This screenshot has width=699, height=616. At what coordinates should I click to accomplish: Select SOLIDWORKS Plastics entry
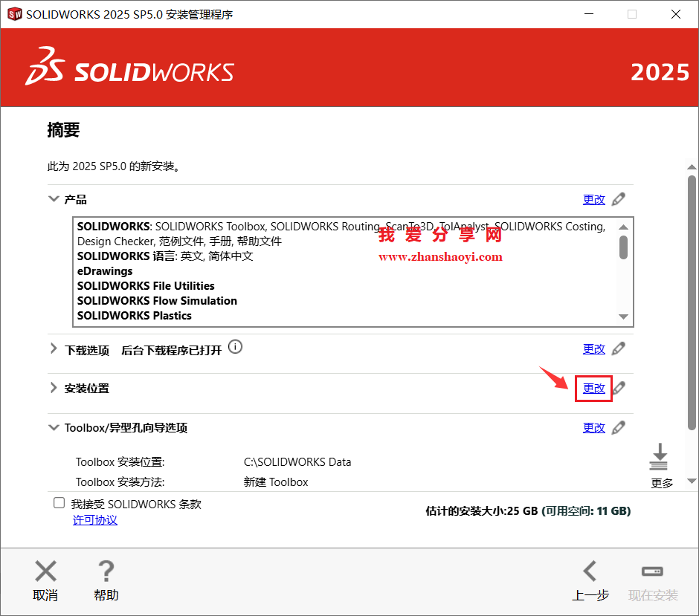(134, 315)
